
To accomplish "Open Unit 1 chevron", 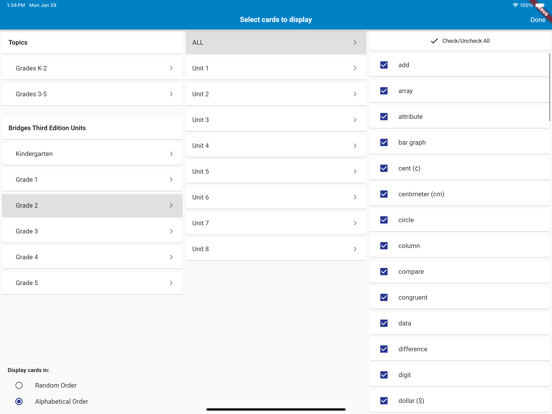I will pyautogui.click(x=355, y=68).
